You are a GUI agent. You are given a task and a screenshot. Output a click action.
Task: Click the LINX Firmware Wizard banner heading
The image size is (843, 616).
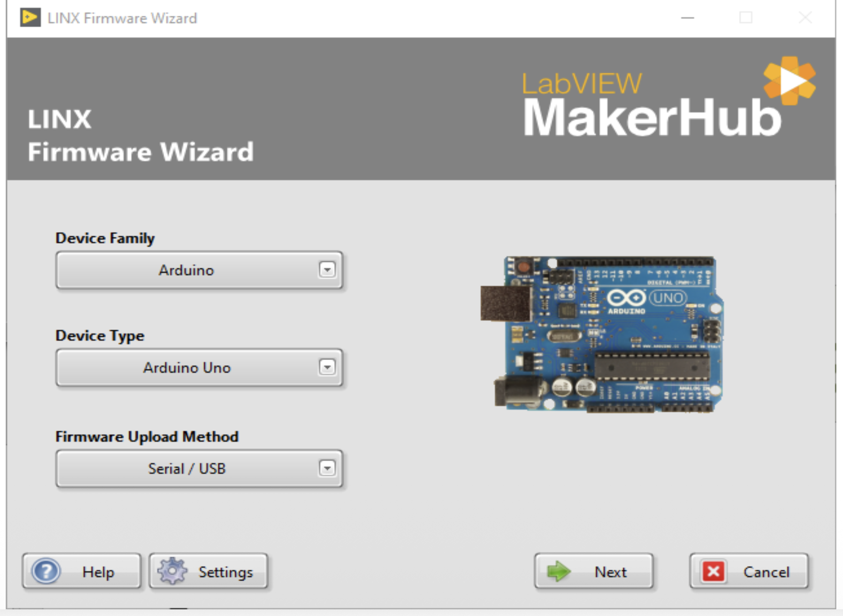point(140,136)
